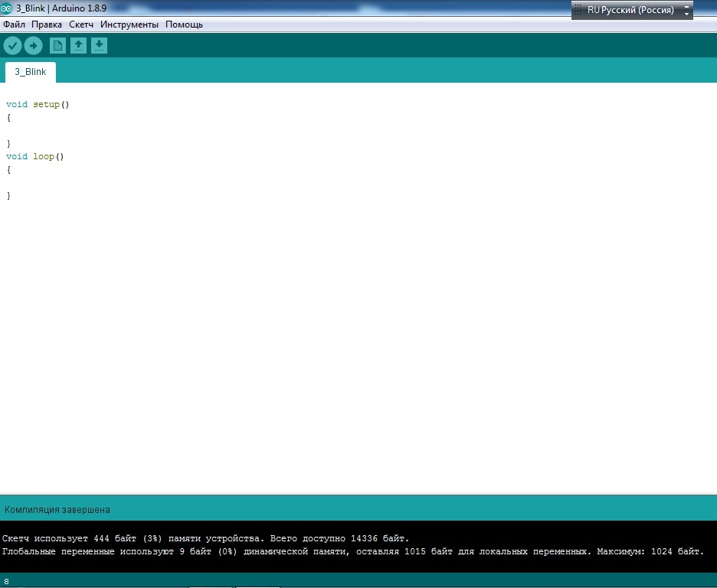The width and height of the screenshot is (717, 588).
Task: Click the line number 8 in the bottom status bar
Action: [6, 581]
